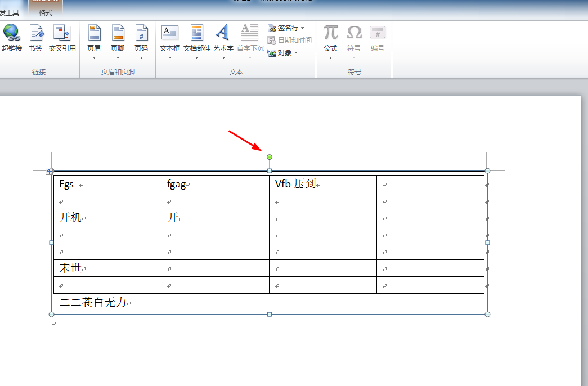588x386 pixels.
Task: Click the 页脚 footer icon
Action: [x=118, y=33]
